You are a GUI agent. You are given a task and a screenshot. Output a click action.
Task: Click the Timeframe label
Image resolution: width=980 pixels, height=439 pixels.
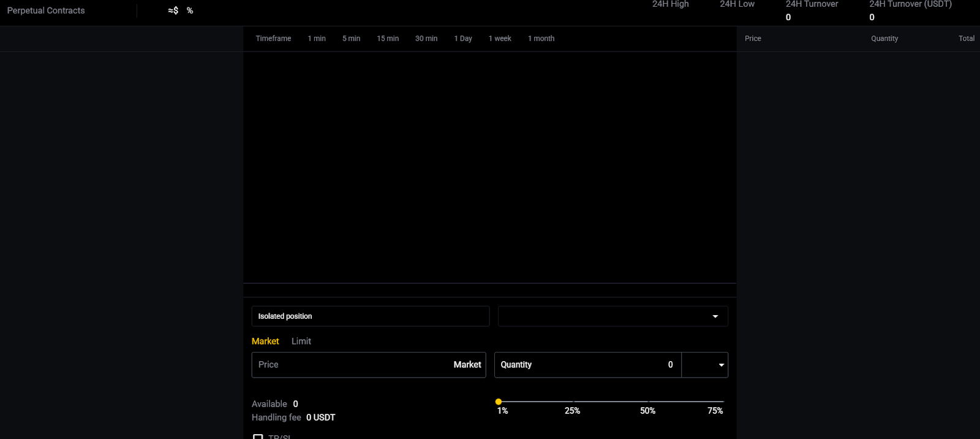tap(273, 39)
